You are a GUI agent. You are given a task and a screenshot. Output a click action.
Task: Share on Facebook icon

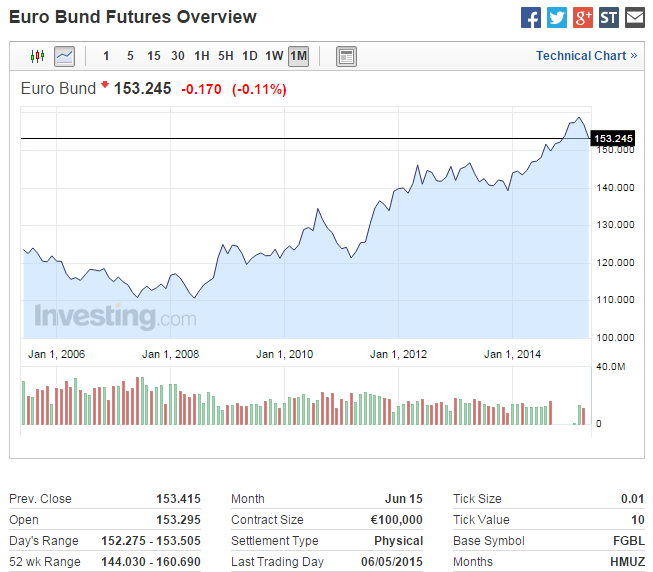coord(531,18)
